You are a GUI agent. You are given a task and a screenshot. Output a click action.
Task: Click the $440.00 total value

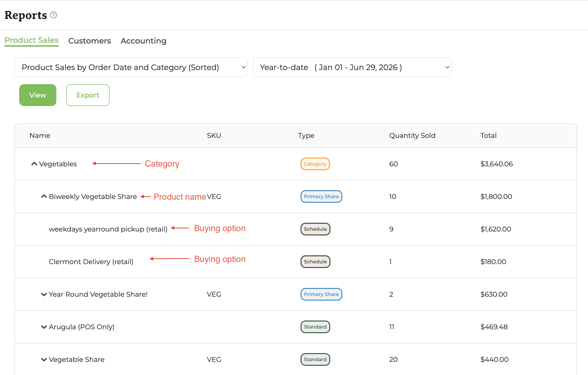pyautogui.click(x=494, y=359)
